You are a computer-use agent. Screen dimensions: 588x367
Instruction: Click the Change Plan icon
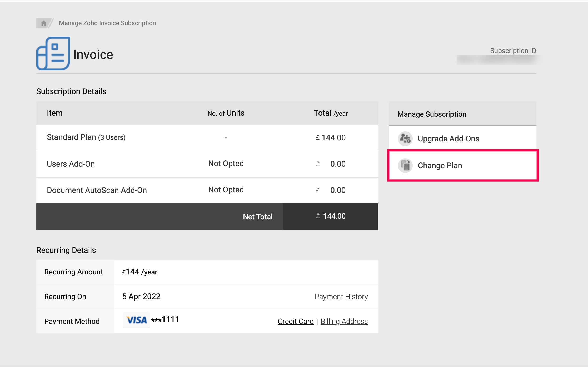tap(405, 166)
